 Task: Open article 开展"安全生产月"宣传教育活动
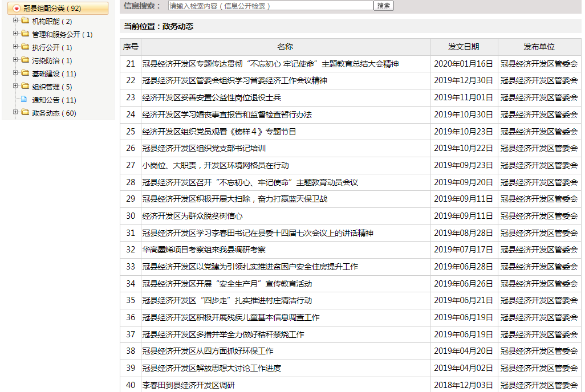(227, 284)
